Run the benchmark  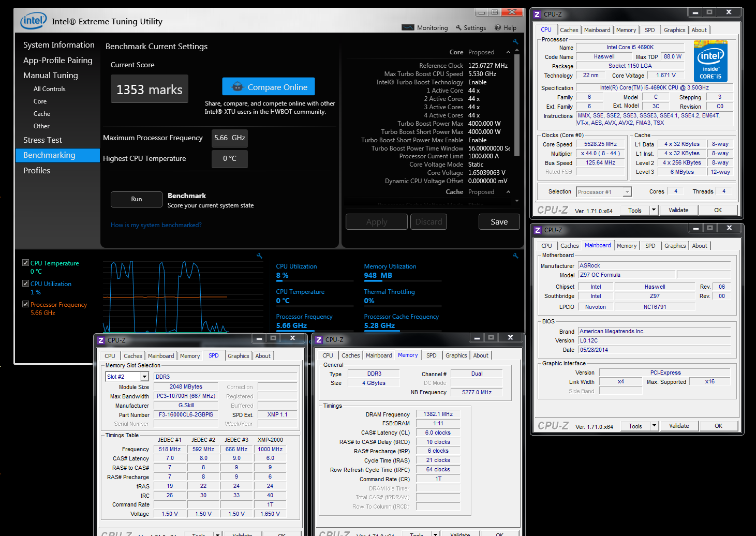(137, 199)
